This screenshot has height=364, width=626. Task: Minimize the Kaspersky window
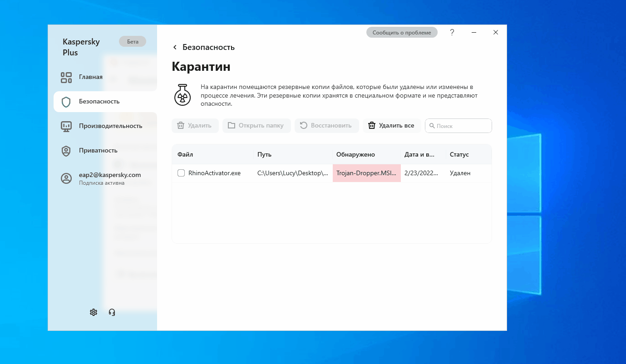pyautogui.click(x=474, y=33)
